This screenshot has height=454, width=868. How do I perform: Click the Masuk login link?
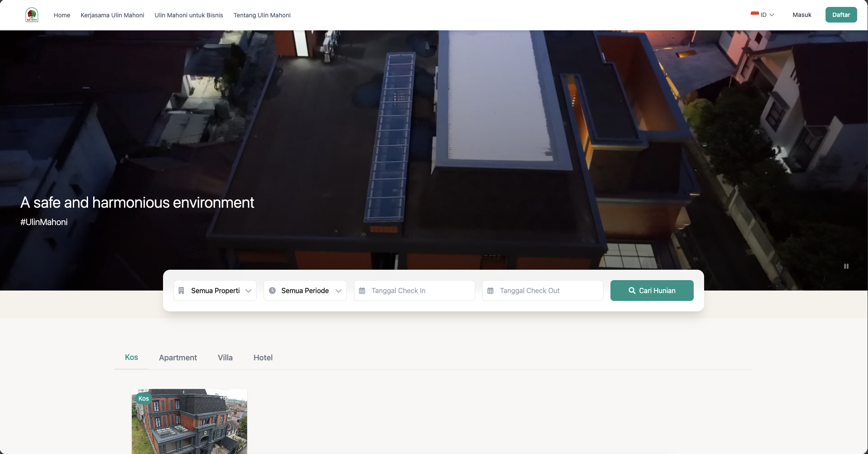802,15
